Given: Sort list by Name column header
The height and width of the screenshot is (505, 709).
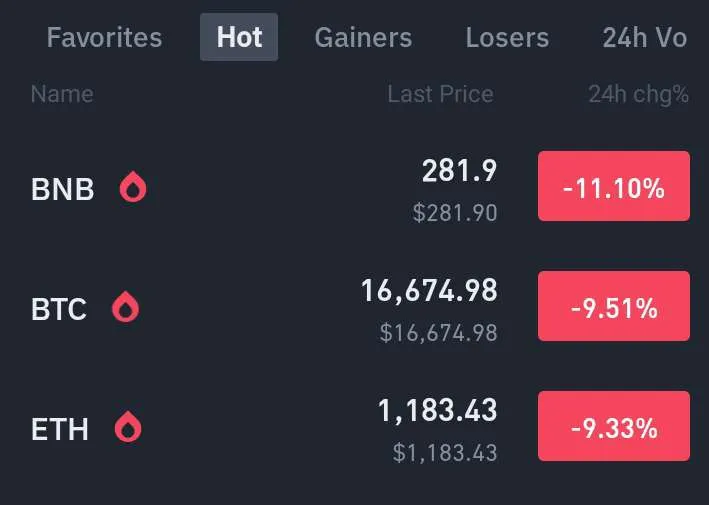Looking at the screenshot, I should pyautogui.click(x=62, y=94).
